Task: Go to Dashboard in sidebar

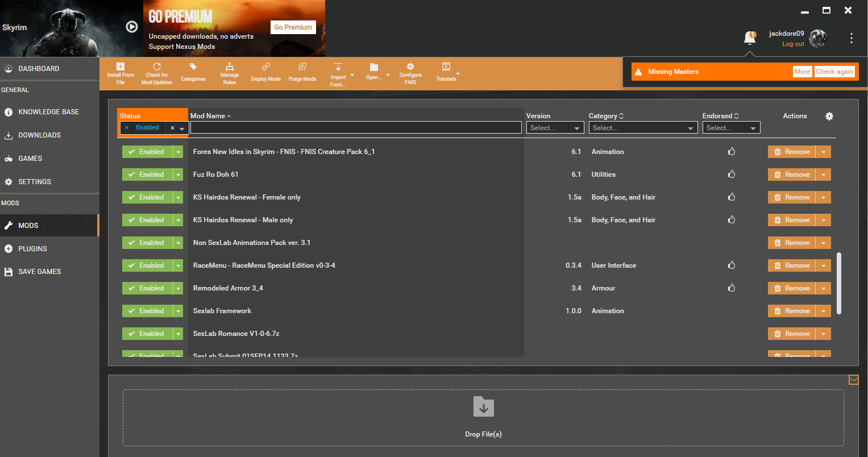Action: [x=49, y=69]
